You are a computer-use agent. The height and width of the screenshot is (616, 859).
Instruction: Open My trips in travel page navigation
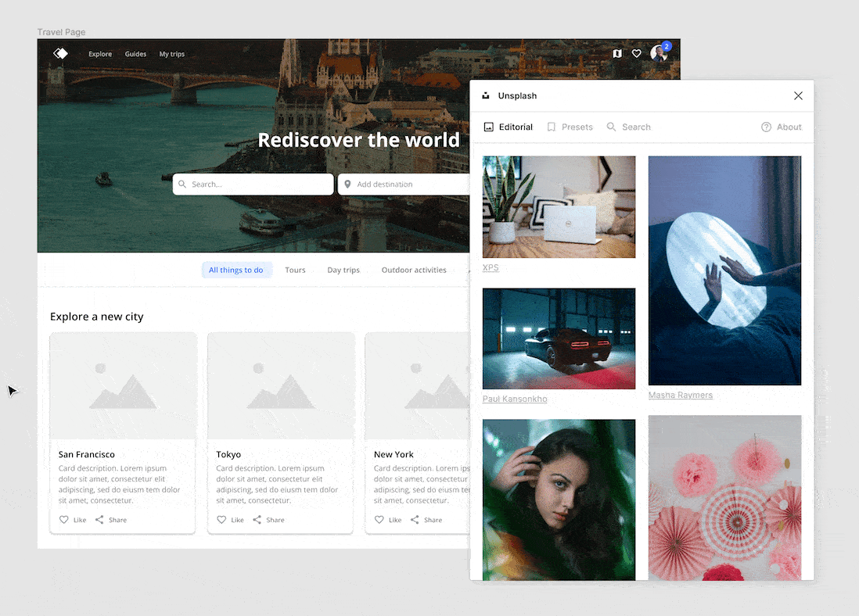[x=172, y=54]
